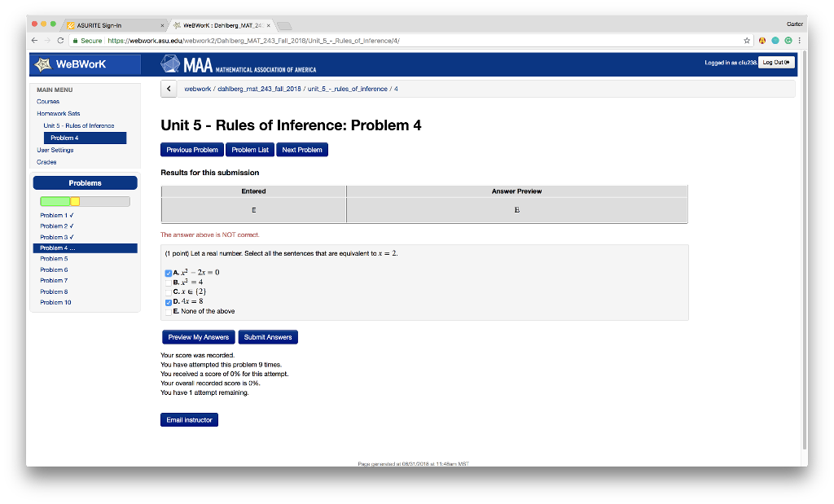Log out using the Log Out button
Viewport: 834px width, 504px height.
tap(776, 62)
